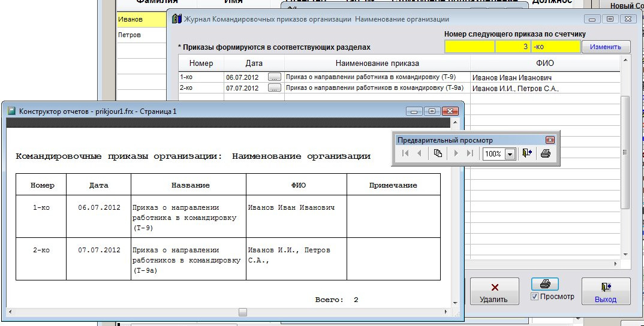Go to first page in preview toolbar
The width and height of the screenshot is (644, 326).
point(406,153)
